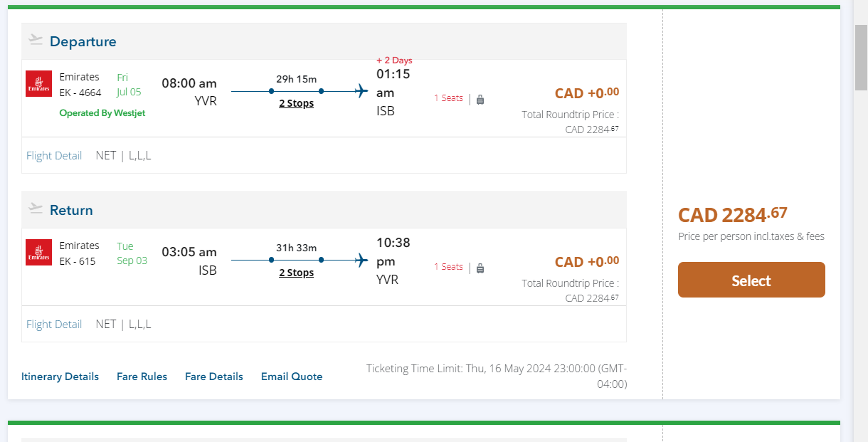Click the Email Quote link
Image resolution: width=868 pixels, height=442 pixels.
click(292, 377)
